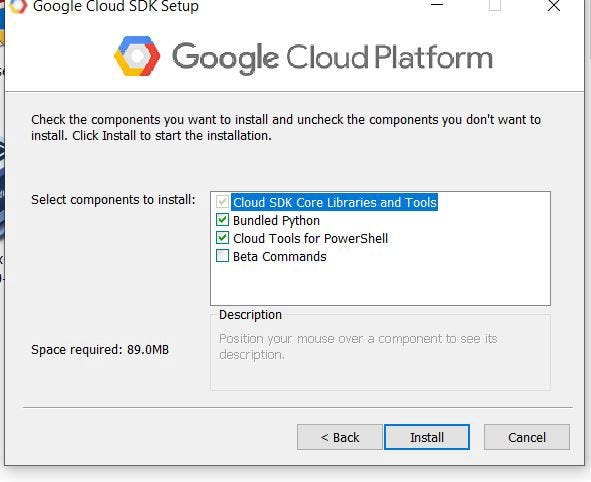Go back with the < Back button
The image size is (591, 482).
[340, 437]
